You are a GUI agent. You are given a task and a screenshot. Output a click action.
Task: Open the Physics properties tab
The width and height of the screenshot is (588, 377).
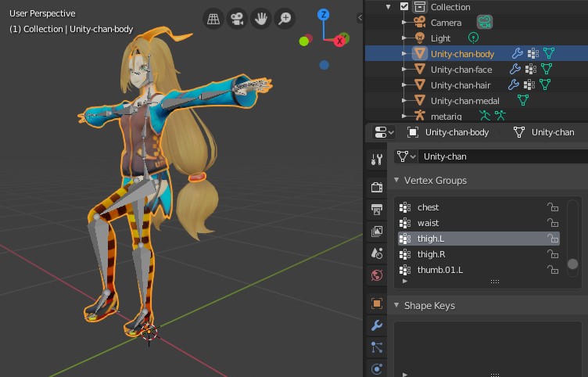pos(377,369)
